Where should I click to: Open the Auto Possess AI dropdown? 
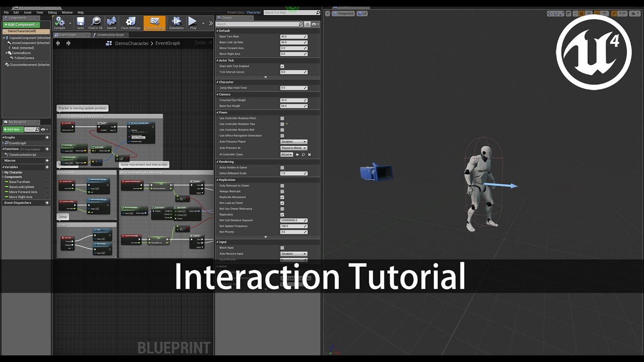pyautogui.click(x=293, y=148)
